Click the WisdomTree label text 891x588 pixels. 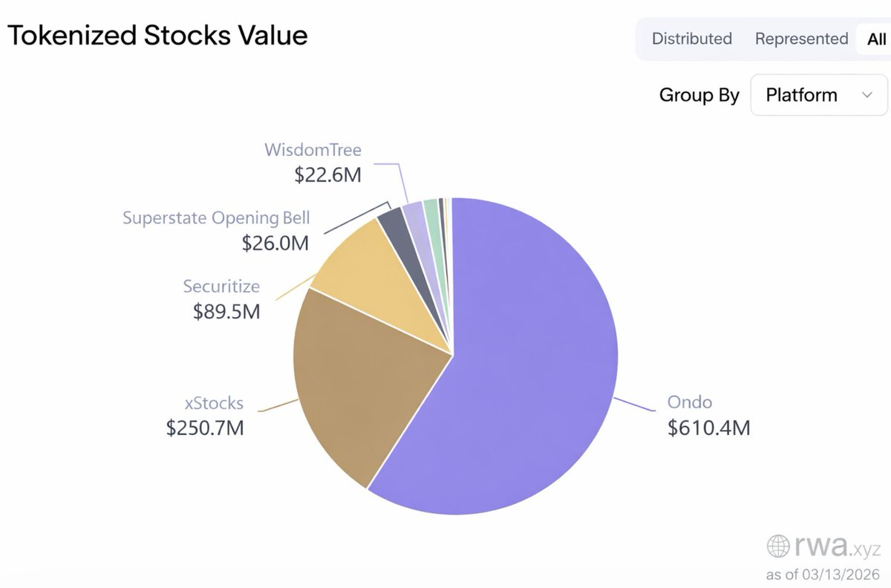313,150
